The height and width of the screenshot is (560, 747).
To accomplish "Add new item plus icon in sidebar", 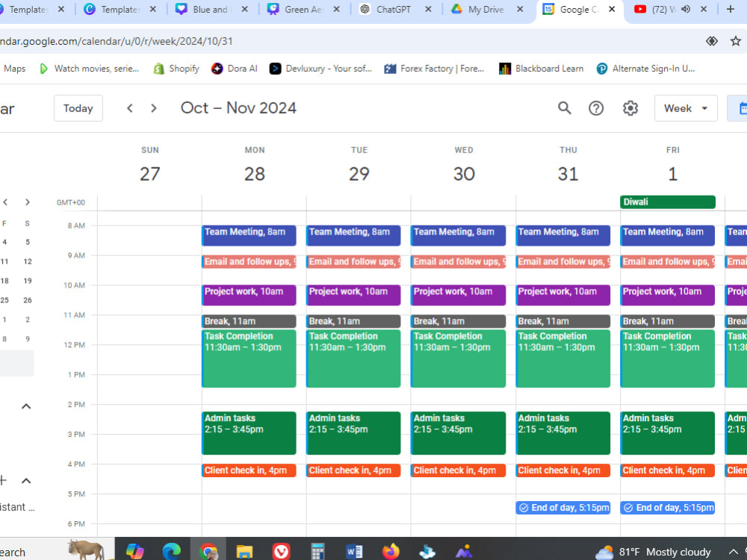I will tap(3, 480).
